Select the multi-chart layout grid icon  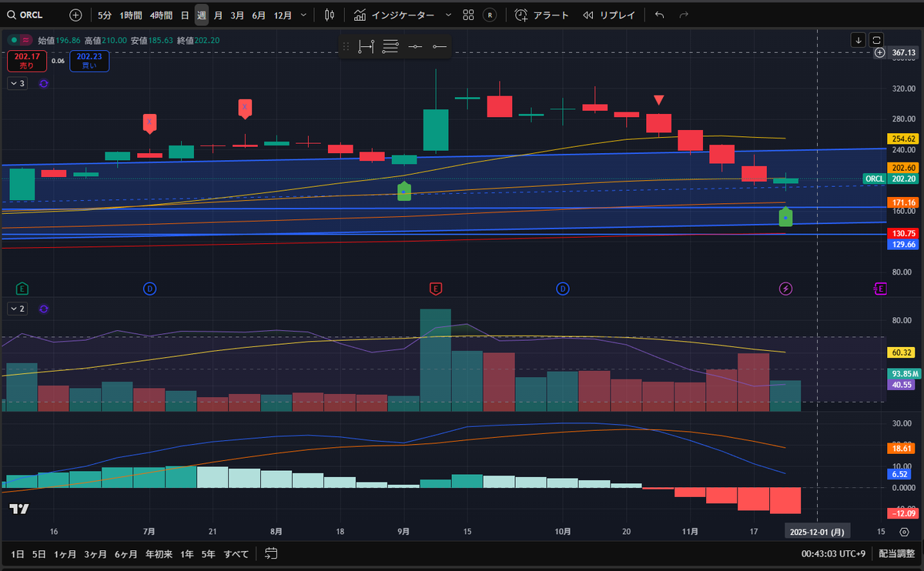click(468, 15)
